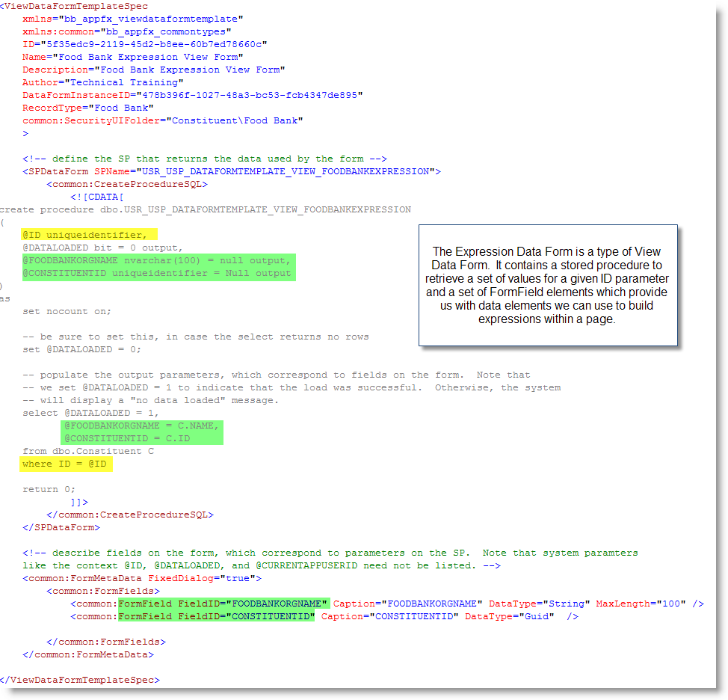Image resolution: width=728 pixels, height=700 pixels.
Task: Click the closing </common:CreateProcedureSQL> tag
Action: [x=130, y=515]
